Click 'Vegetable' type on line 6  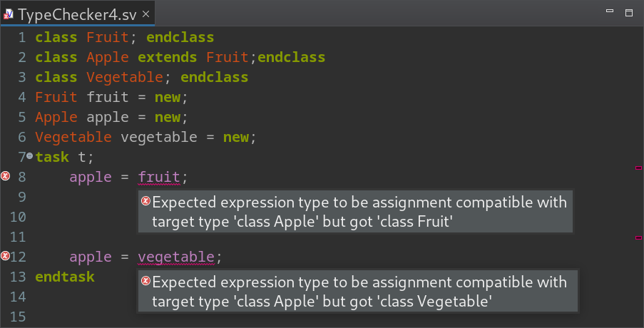73,137
